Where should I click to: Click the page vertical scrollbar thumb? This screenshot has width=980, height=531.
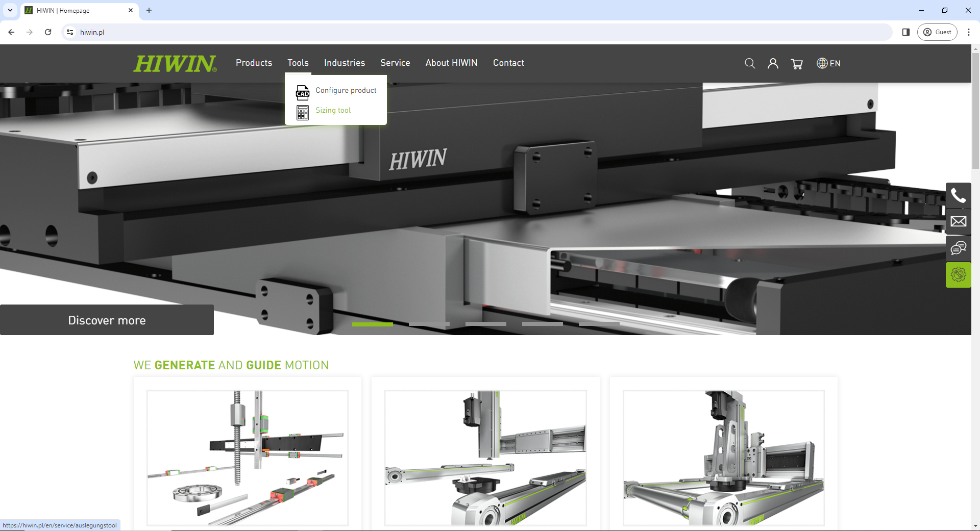(x=975, y=110)
